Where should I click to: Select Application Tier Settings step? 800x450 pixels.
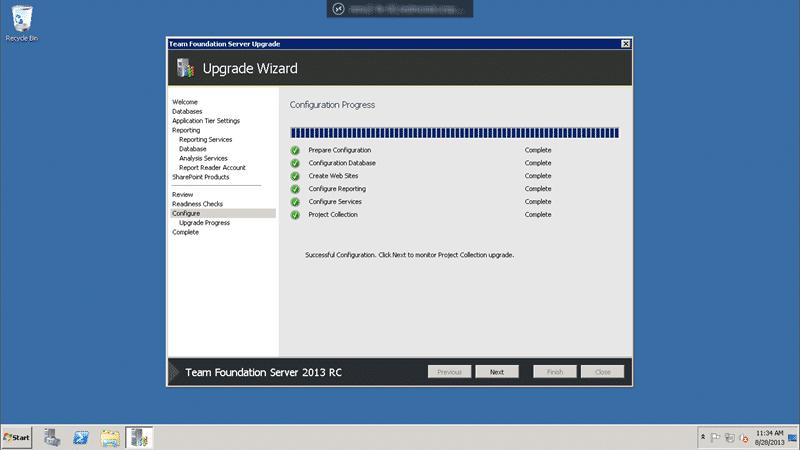click(206, 121)
